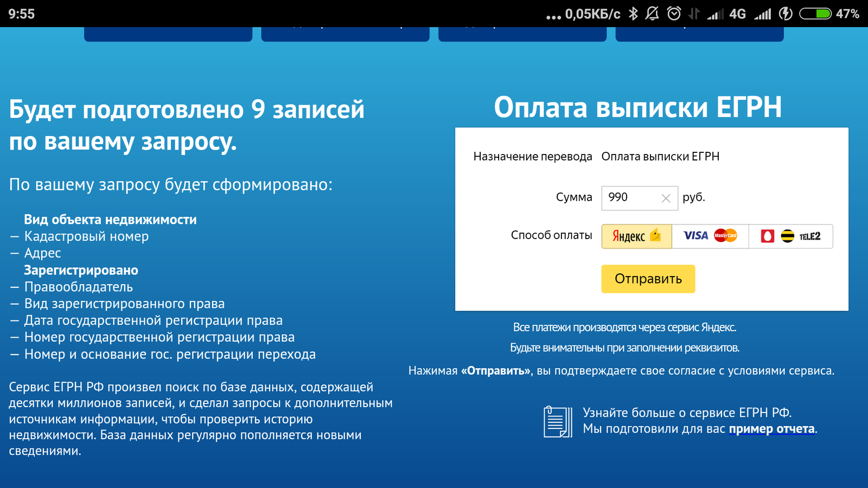Click the bold Вид объекта недвижимости heading
868x488 pixels.
[x=110, y=220]
